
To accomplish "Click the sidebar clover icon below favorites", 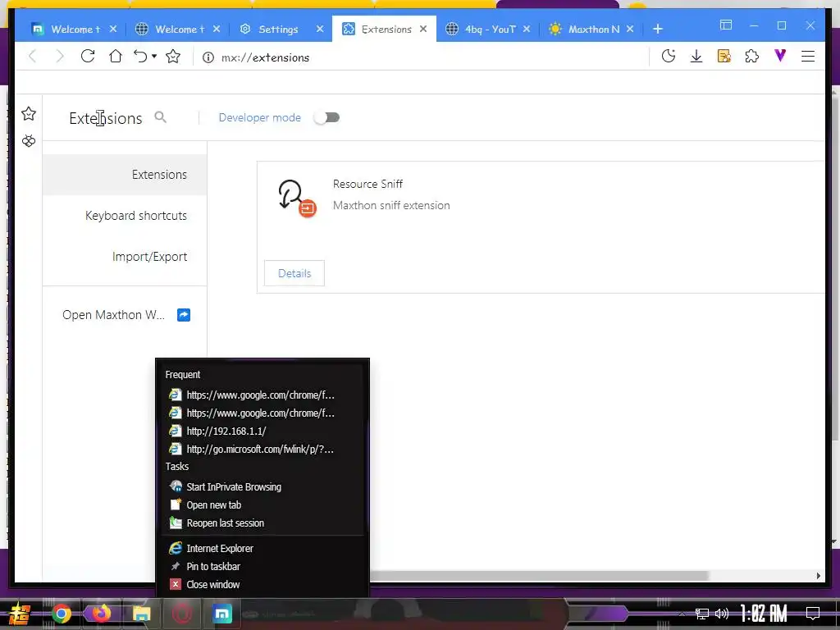I will 29,141.
